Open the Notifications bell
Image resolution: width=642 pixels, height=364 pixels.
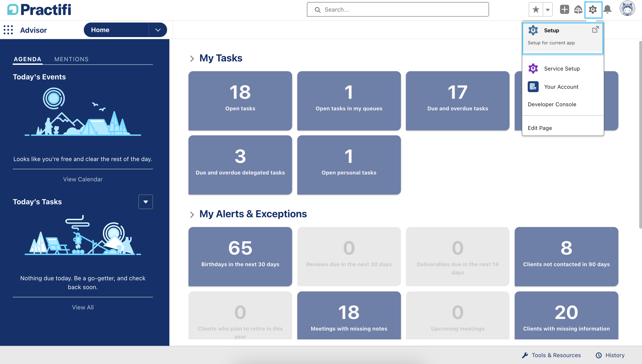(607, 10)
